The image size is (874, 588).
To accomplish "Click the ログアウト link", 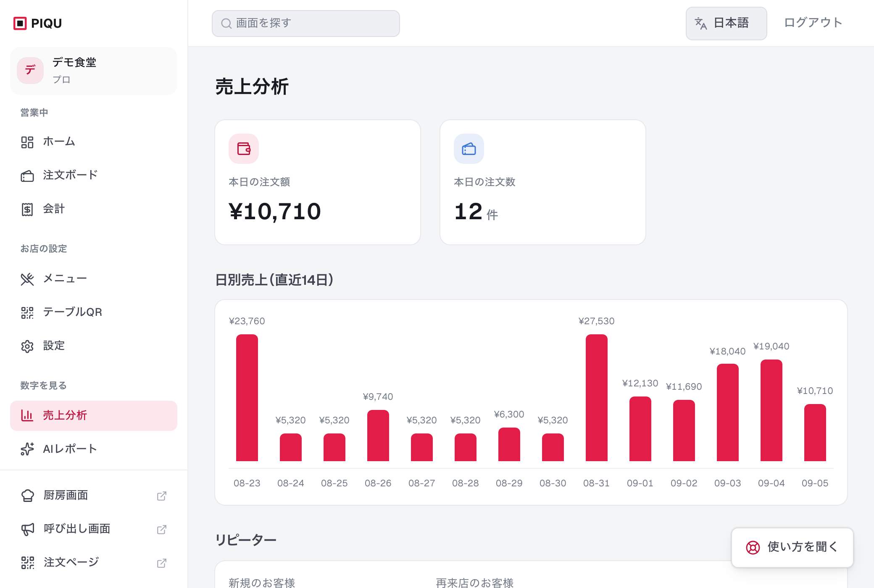I will click(x=813, y=23).
